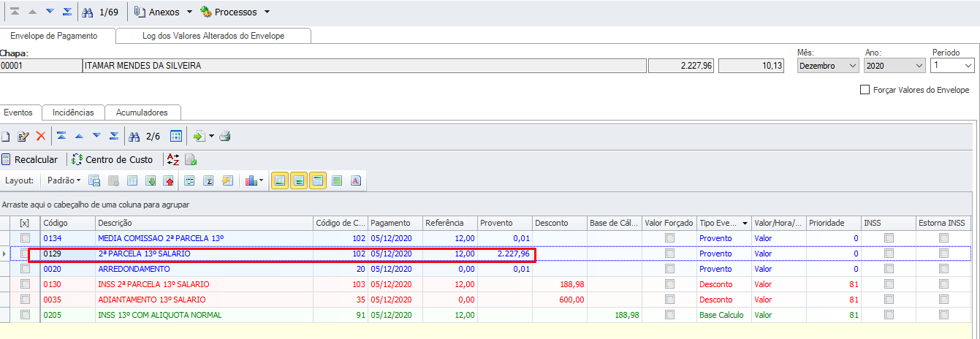The width and height of the screenshot is (980, 339).
Task: Open the colored grid columns icon
Action: coord(176,136)
